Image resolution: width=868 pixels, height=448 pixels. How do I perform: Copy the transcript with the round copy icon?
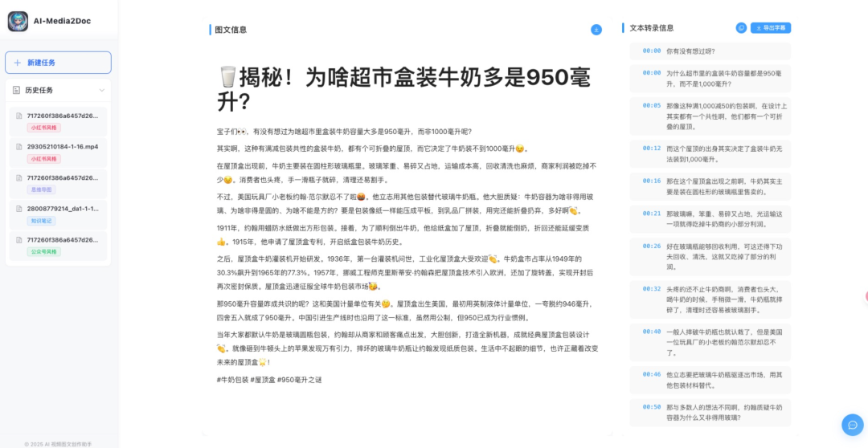(741, 27)
